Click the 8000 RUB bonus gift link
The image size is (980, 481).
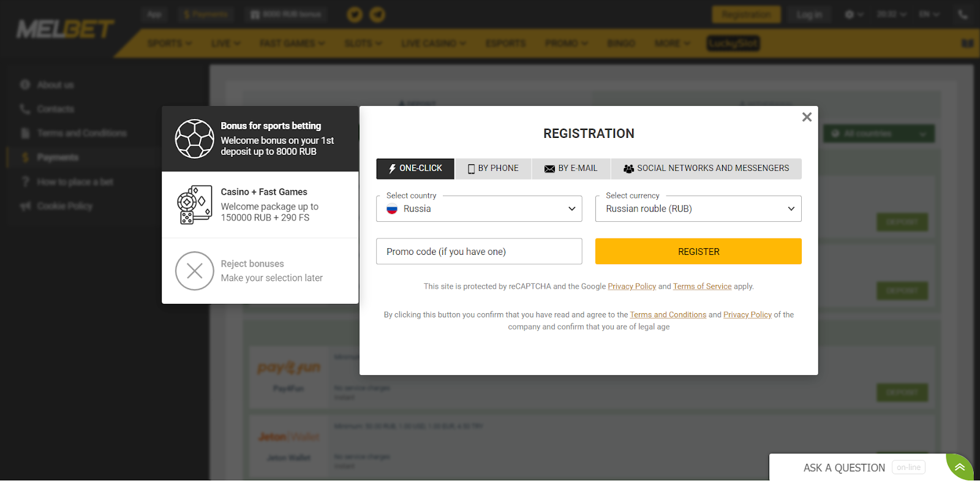[x=286, y=14]
